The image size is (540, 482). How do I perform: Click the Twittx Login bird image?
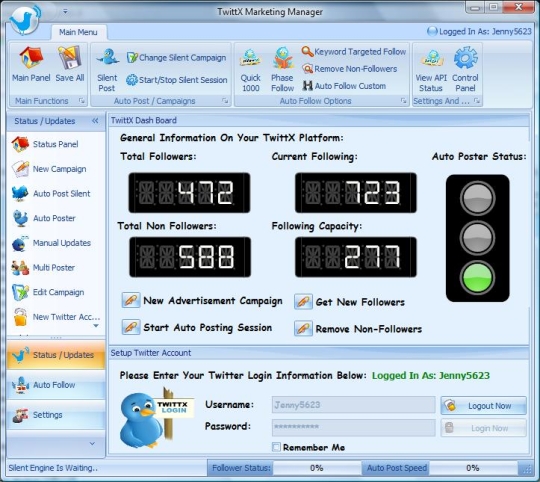click(x=157, y=418)
